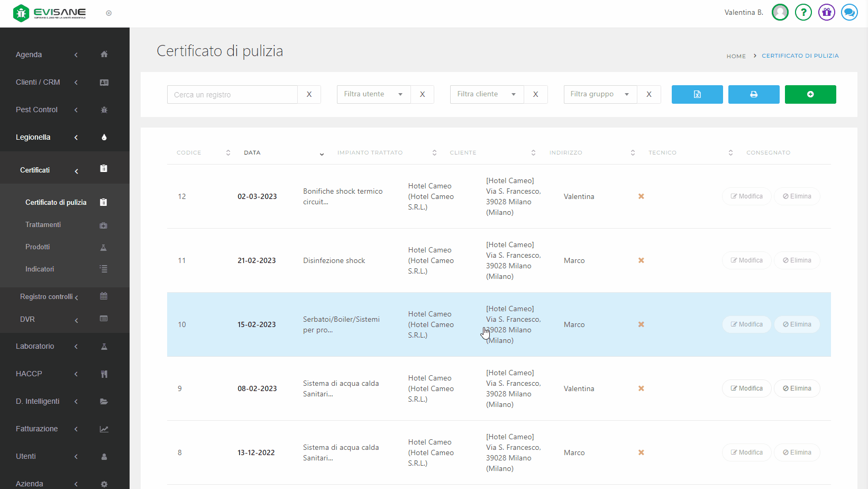Click the blue export file button
Viewport: 868px width, 489px height.
(x=697, y=94)
